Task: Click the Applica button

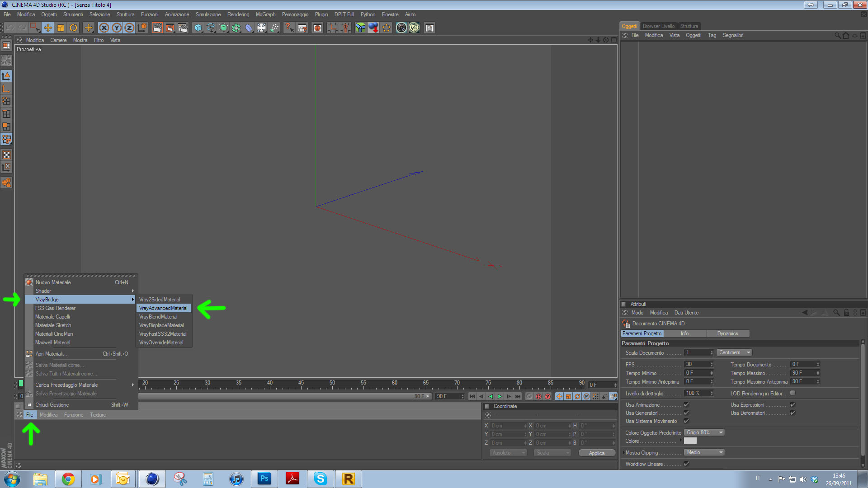Action: click(x=597, y=453)
